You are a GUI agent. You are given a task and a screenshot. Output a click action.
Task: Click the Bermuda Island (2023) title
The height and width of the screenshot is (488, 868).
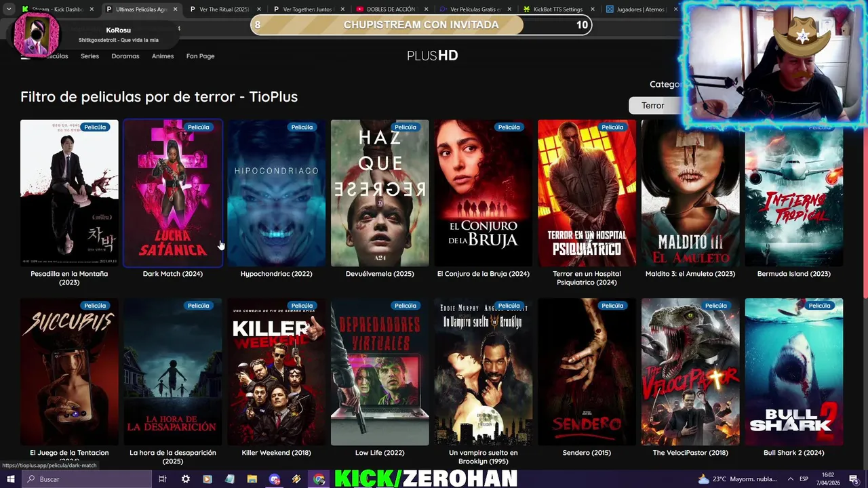[794, 274]
